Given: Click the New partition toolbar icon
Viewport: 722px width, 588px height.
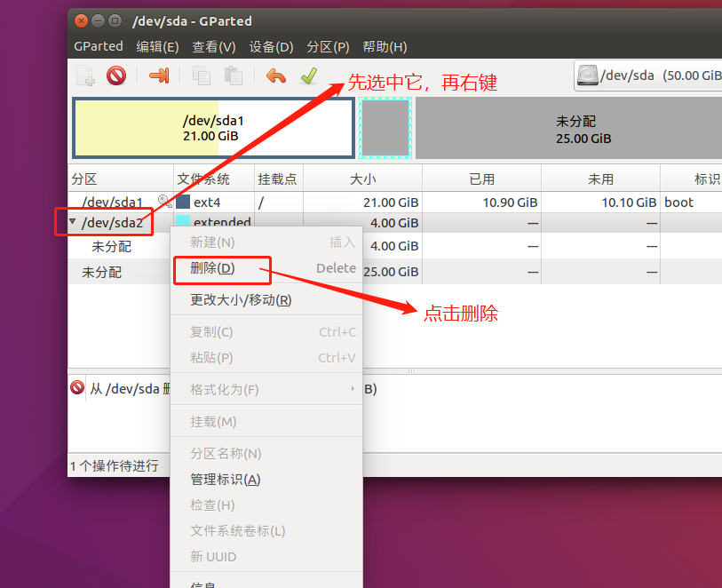Looking at the screenshot, I should coord(85,75).
